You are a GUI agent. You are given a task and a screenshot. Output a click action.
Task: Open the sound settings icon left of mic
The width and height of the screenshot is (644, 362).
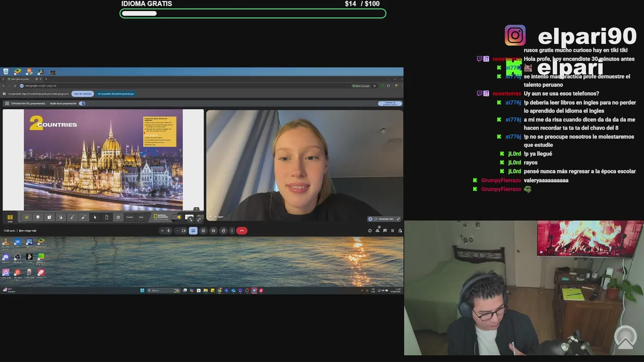pos(162,231)
